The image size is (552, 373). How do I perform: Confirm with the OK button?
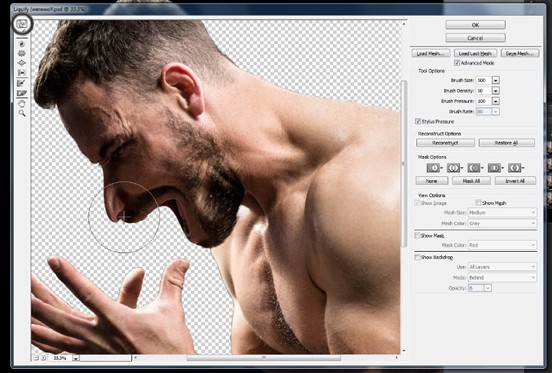(x=475, y=25)
